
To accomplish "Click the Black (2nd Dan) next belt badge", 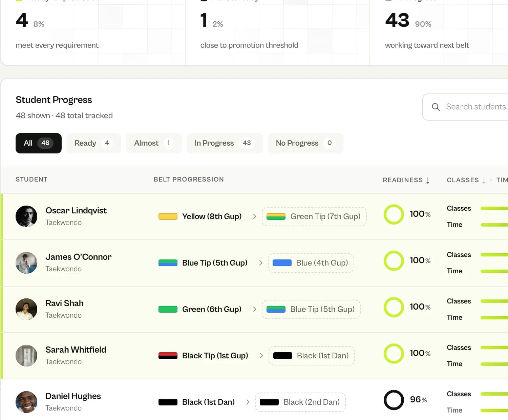I will 300,402.
